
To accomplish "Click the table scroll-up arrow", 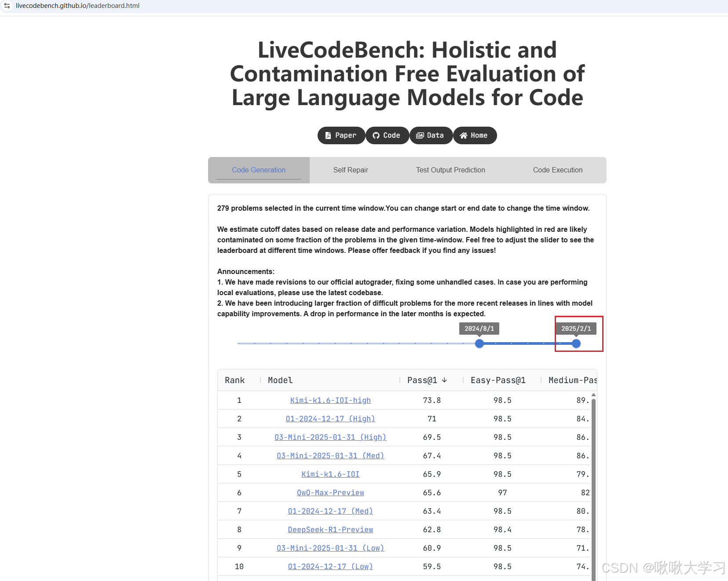I will coord(593,395).
